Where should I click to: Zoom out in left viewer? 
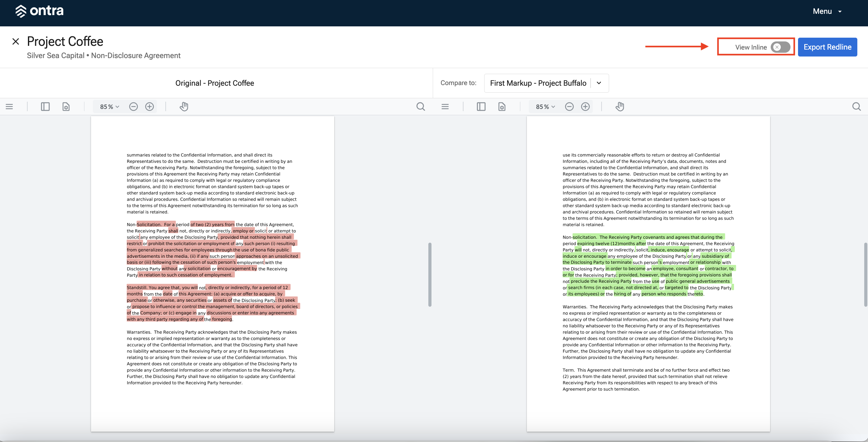click(133, 106)
